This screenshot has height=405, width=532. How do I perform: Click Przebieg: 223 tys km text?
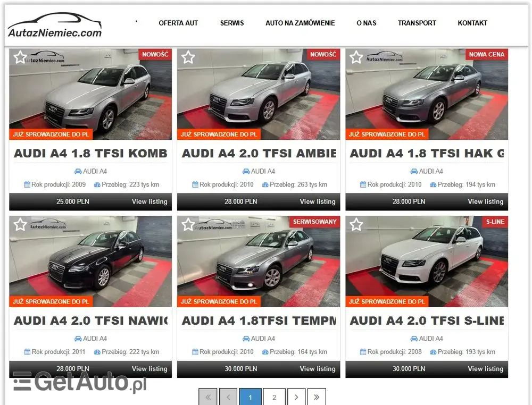click(130, 185)
